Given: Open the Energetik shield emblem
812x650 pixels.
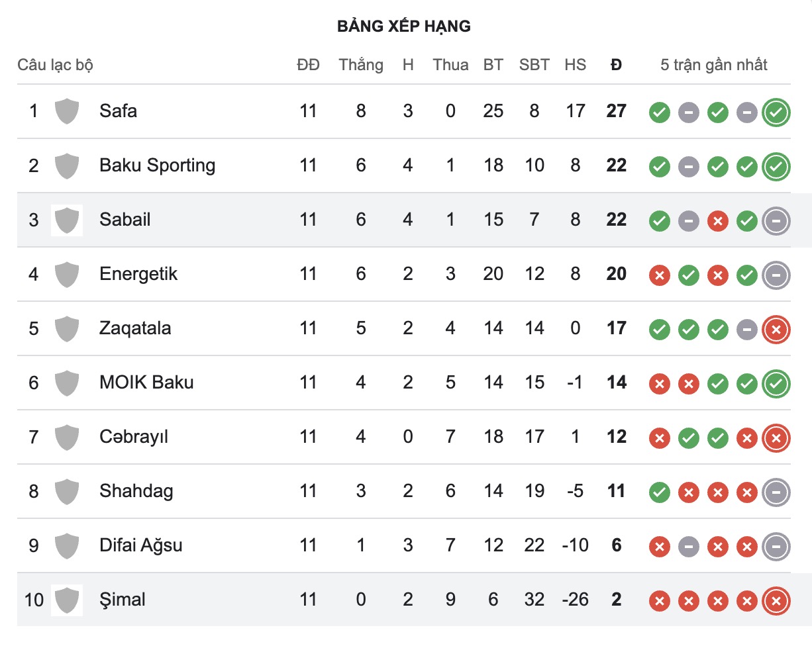Looking at the screenshot, I should tap(66, 275).
